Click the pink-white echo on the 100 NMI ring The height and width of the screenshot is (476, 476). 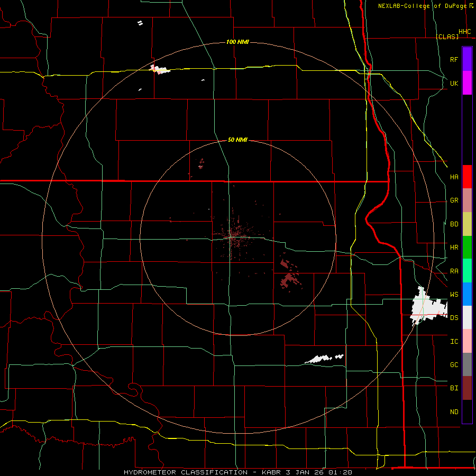[x=159, y=69]
